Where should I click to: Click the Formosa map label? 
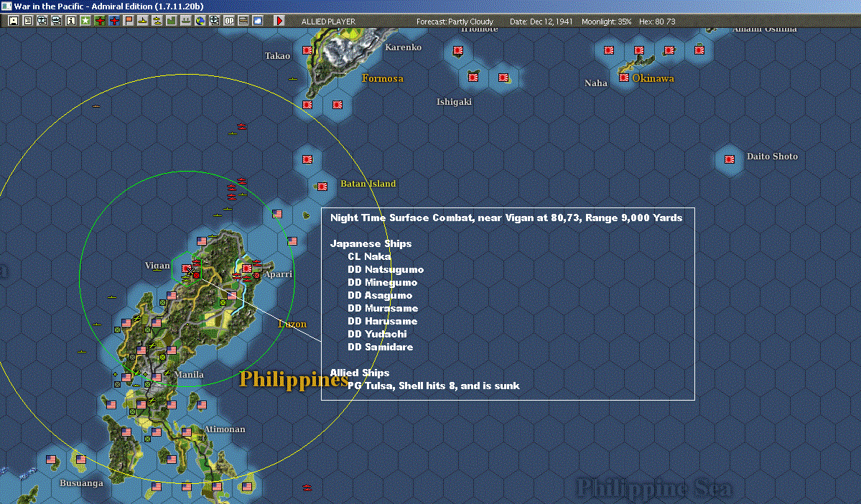383,78
